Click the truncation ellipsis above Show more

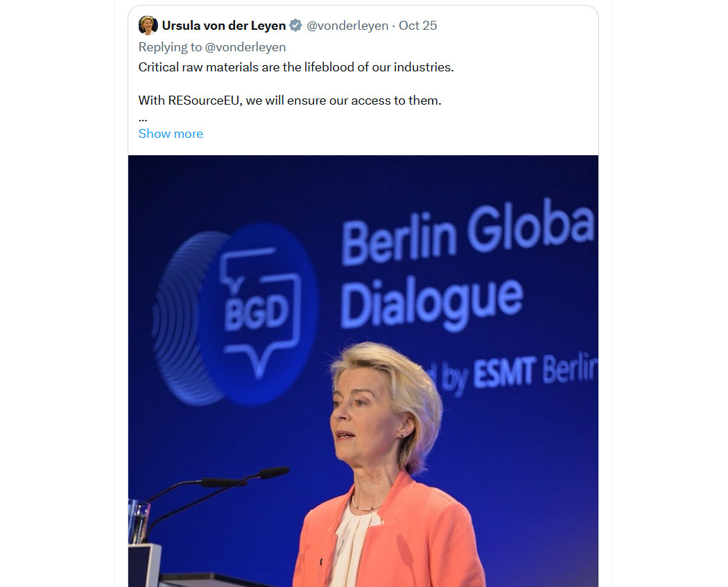[143, 120]
